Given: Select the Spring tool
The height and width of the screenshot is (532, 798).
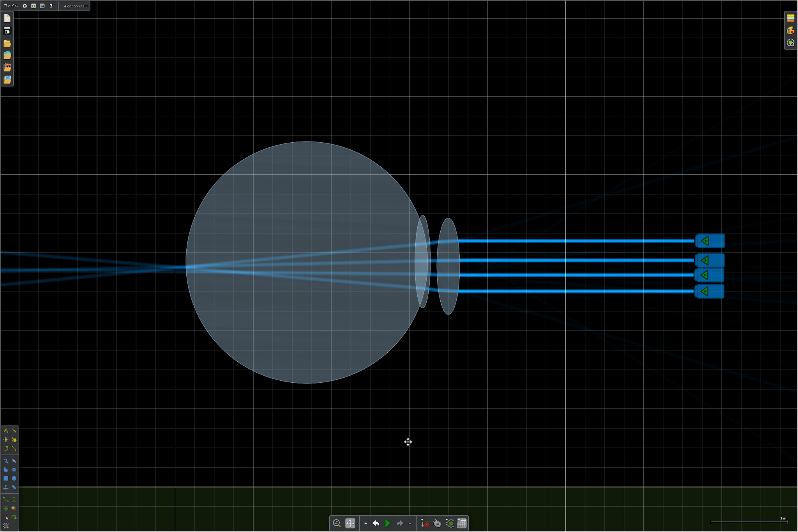Looking at the screenshot, I should (6, 500).
